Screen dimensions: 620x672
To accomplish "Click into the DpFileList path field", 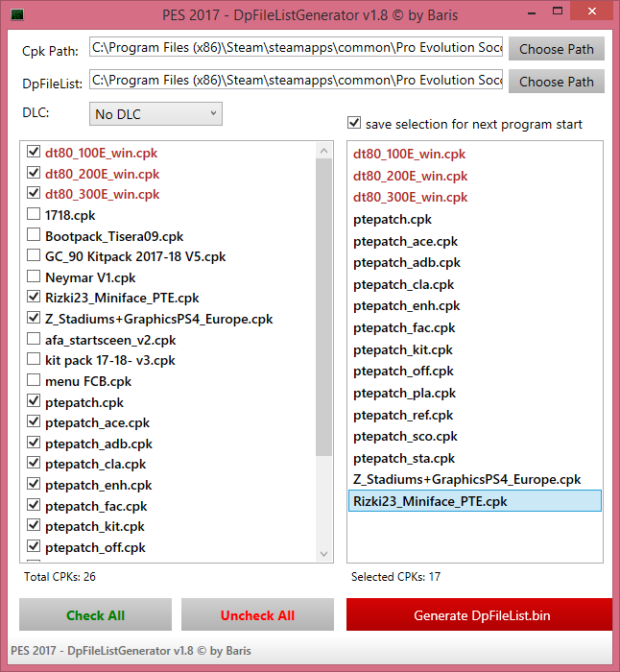I will [296, 80].
